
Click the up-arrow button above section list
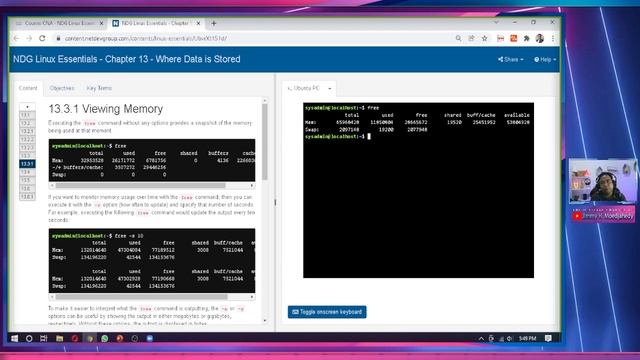(x=27, y=107)
